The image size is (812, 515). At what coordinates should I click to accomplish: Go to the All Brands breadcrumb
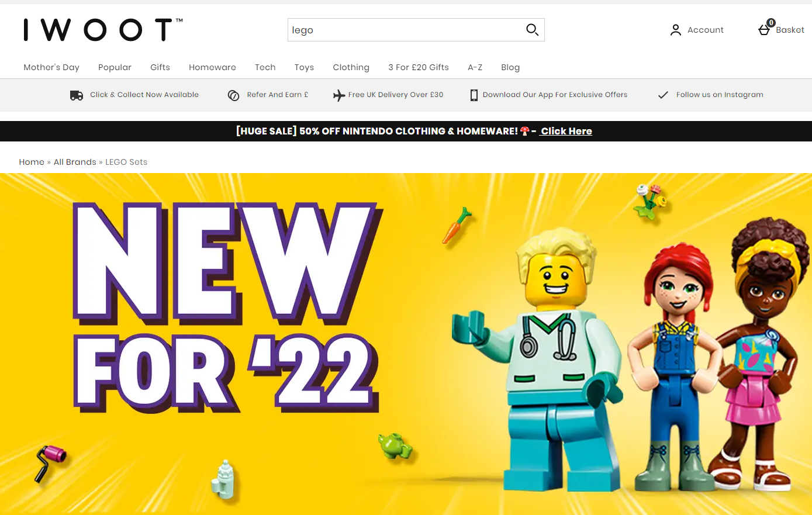[x=75, y=162]
